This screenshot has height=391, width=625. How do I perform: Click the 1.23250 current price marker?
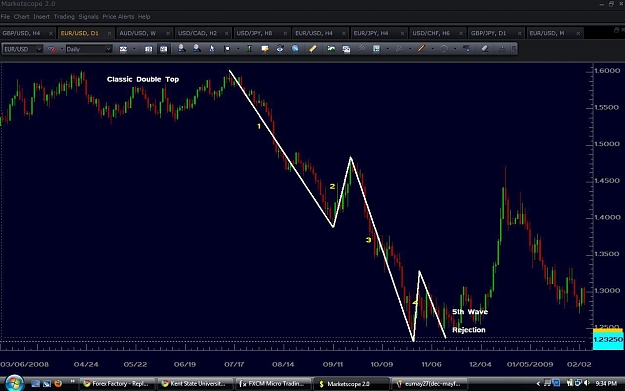(608, 339)
